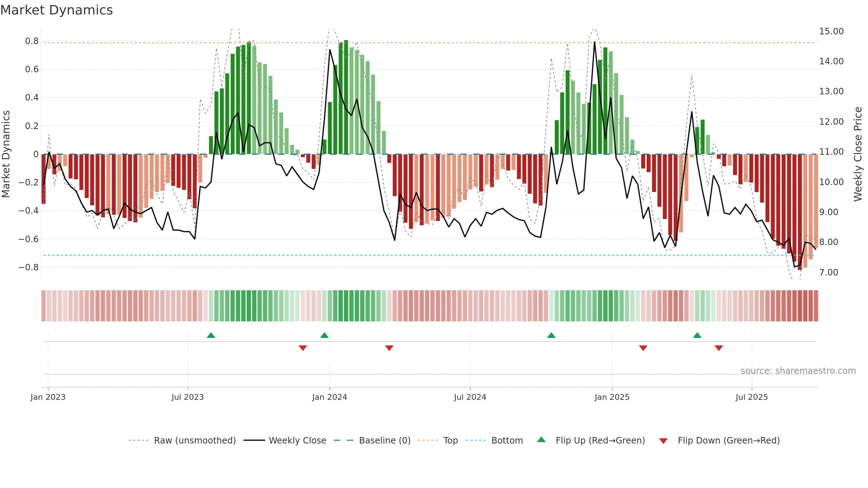The image size is (868, 488).
Task: Click the Bottom legend entry
Action: click(x=494, y=440)
